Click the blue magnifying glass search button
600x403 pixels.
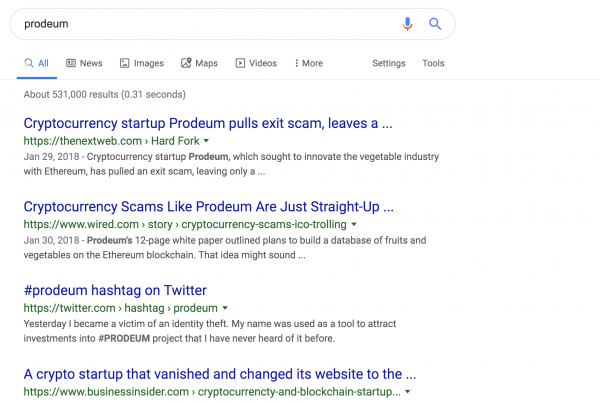(435, 24)
